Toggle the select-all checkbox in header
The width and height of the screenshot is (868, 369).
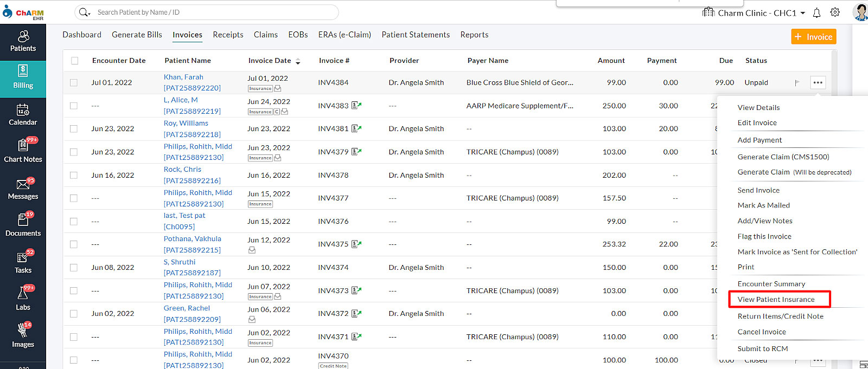tap(75, 61)
